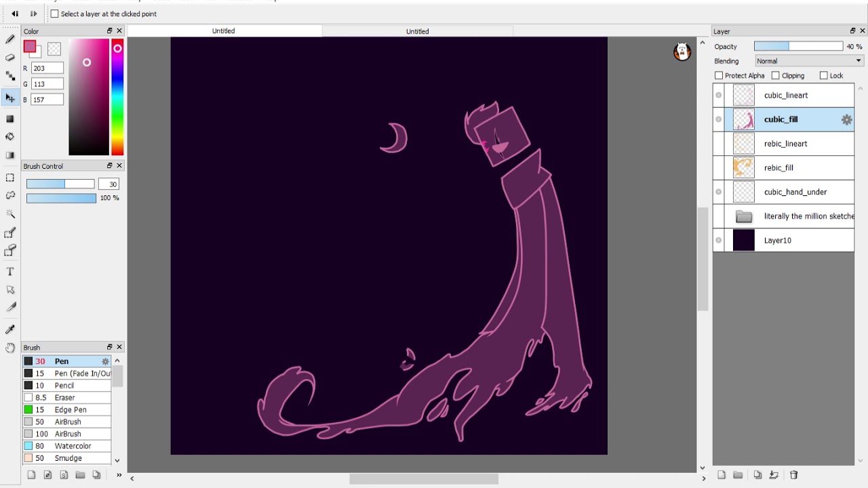Image resolution: width=868 pixels, height=488 pixels.
Task: Duplicate the selected layer
Action: point(757,475)
